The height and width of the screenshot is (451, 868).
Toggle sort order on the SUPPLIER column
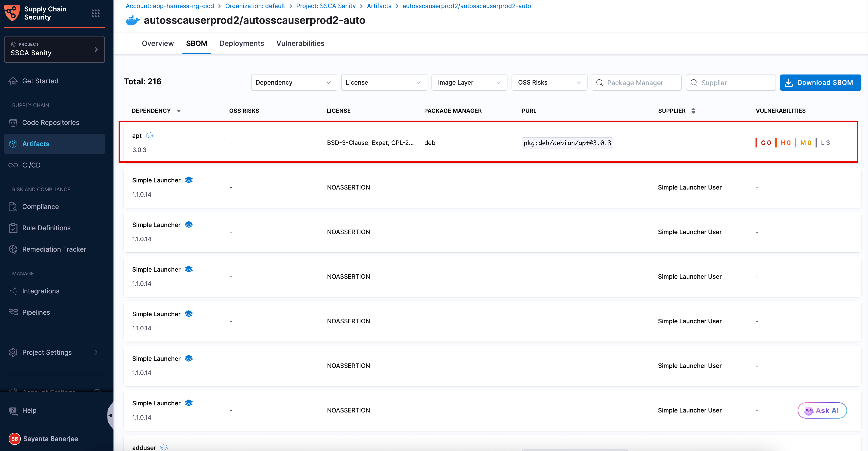point(693,110)
